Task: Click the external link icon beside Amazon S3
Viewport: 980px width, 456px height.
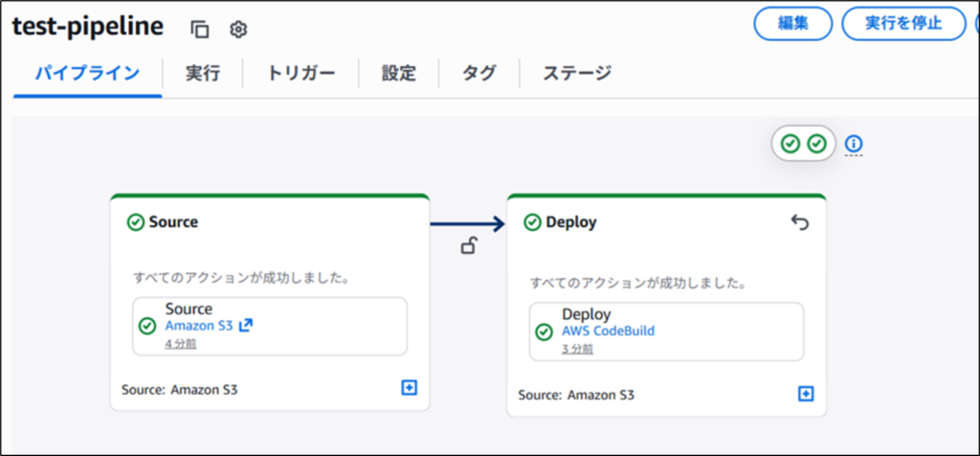Action: pyautogui.click(x=246, y=326)
